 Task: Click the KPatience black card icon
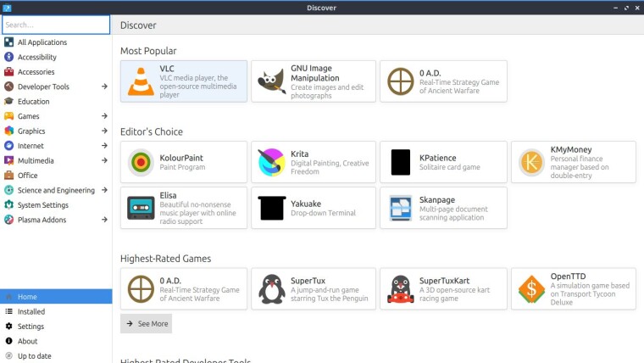click(x=401, y=162)
